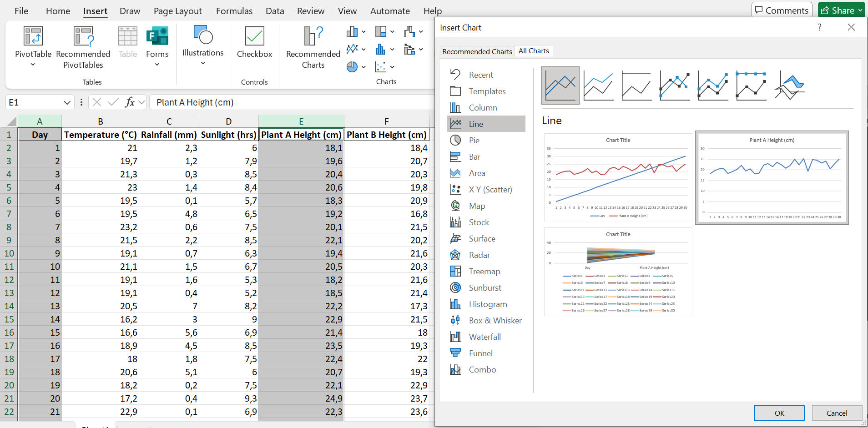This screenshot has height=428, width=868.
Task: Click the formula bar input field
Action: click(x=291, y=103)
